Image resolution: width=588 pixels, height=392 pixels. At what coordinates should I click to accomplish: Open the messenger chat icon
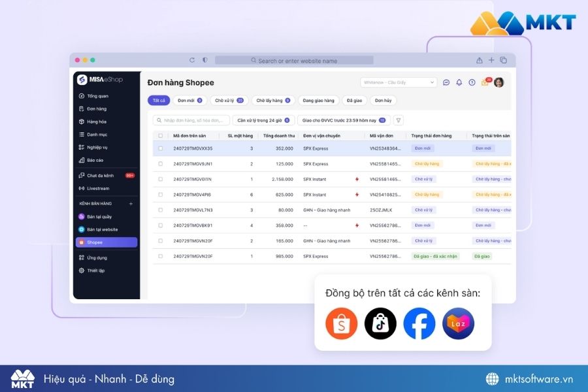446,82
